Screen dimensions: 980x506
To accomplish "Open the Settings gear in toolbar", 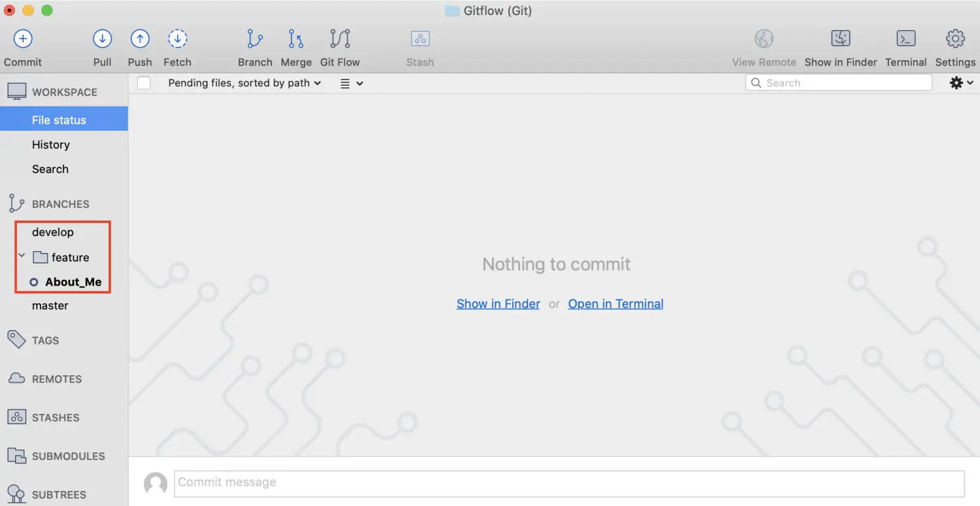I will pyautogui.click(x=955, y=39).
